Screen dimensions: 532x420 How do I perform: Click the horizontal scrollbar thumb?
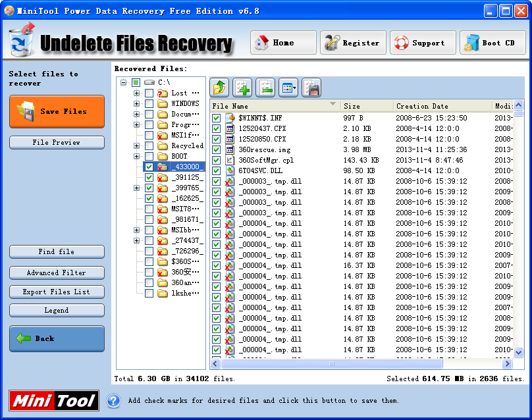[x=332, y=363]
